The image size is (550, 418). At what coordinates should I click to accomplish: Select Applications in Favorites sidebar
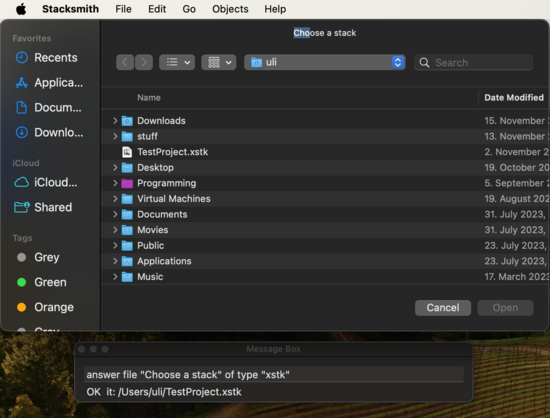(x=49, y=82)
